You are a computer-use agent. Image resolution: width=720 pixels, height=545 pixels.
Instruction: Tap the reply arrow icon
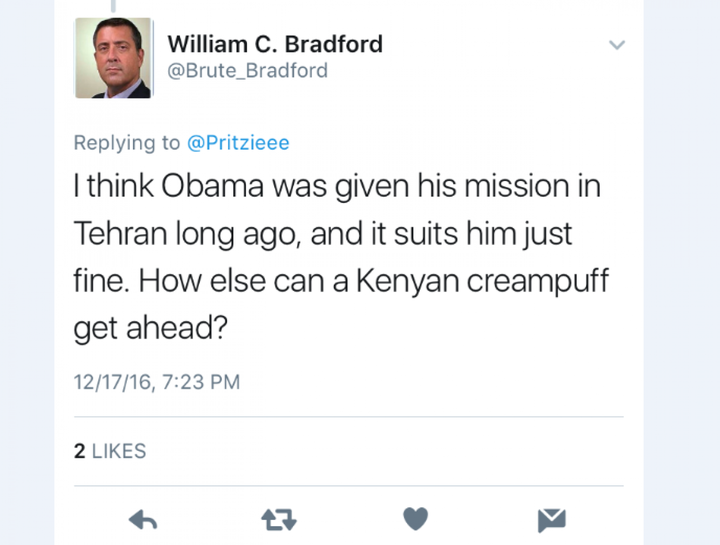pyautogui.click(x=144, y=519)
